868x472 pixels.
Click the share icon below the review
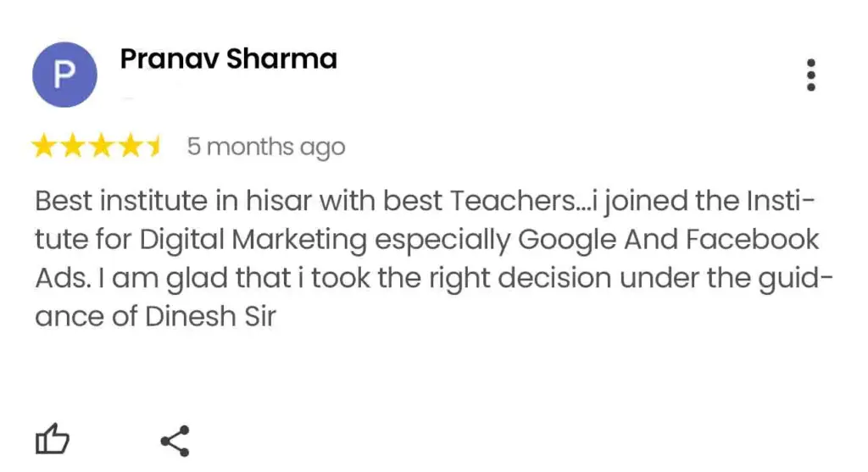[175, 441]
